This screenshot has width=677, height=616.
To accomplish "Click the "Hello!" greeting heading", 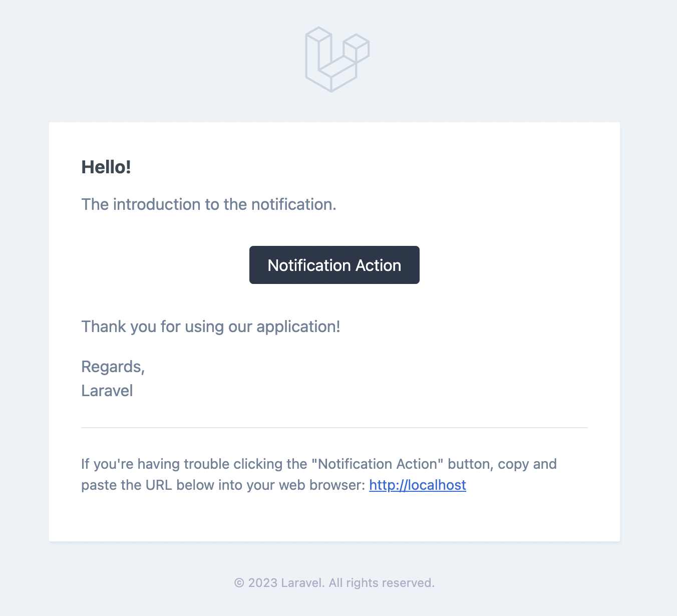I will coord(106,167).
